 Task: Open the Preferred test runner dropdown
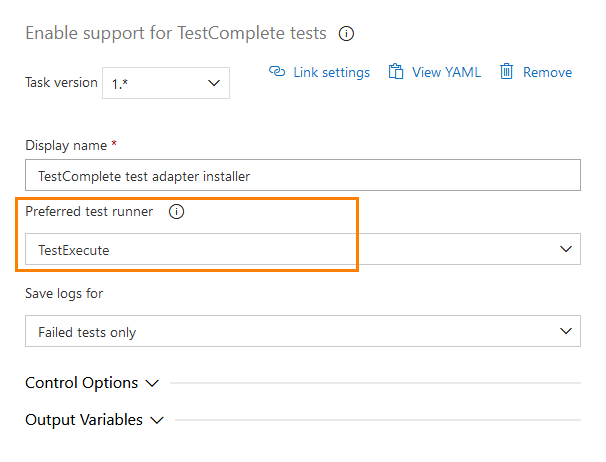click(x=302, y=249)
